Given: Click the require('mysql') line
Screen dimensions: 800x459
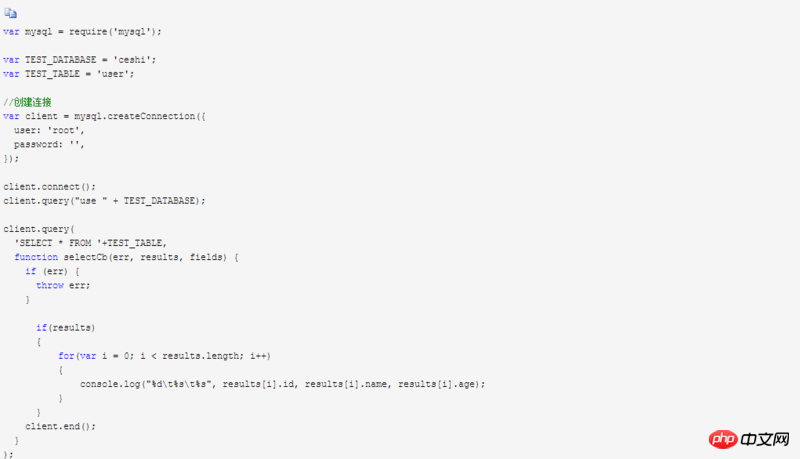Looking at the screenshot, I should click(x=82, y=32).
